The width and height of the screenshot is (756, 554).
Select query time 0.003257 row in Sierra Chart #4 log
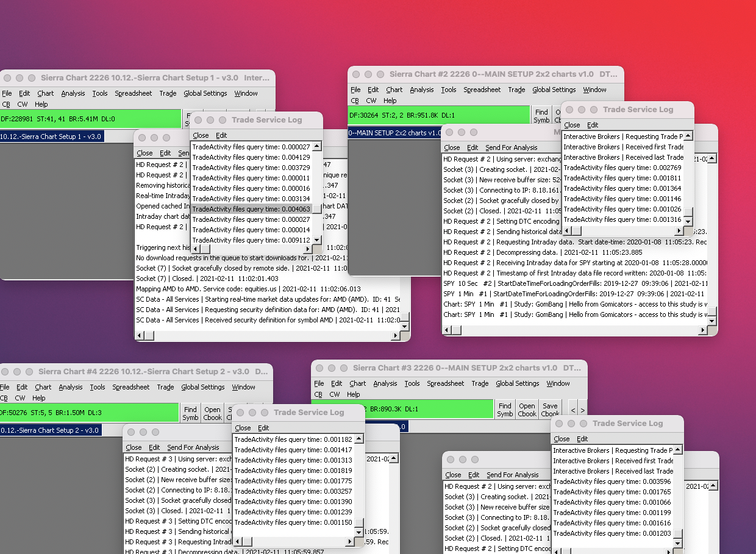point(293,491)
